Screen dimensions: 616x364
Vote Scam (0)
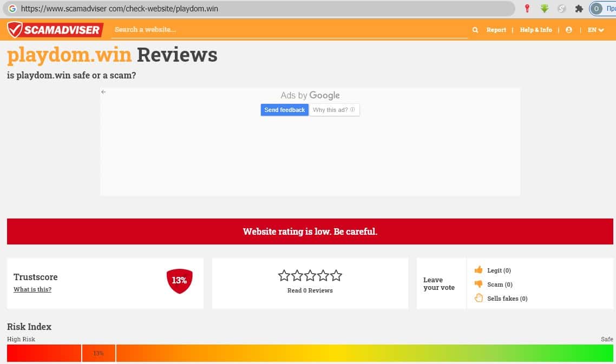coord(500,284)
